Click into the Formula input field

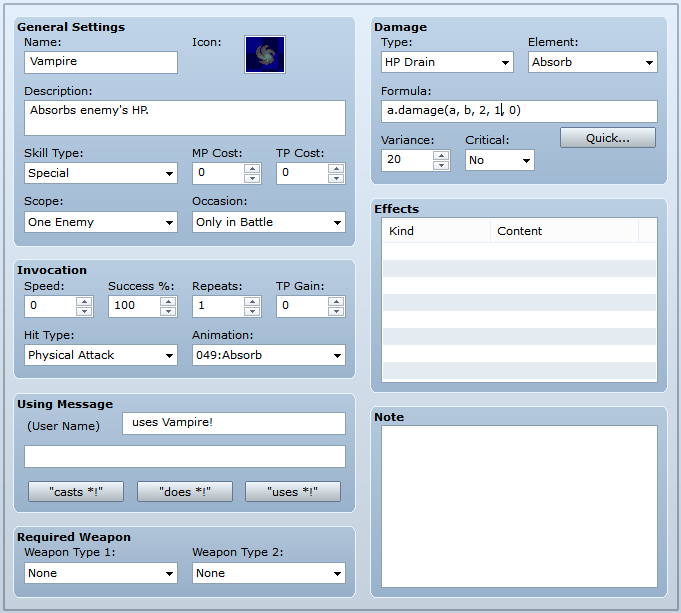point(519,111)
